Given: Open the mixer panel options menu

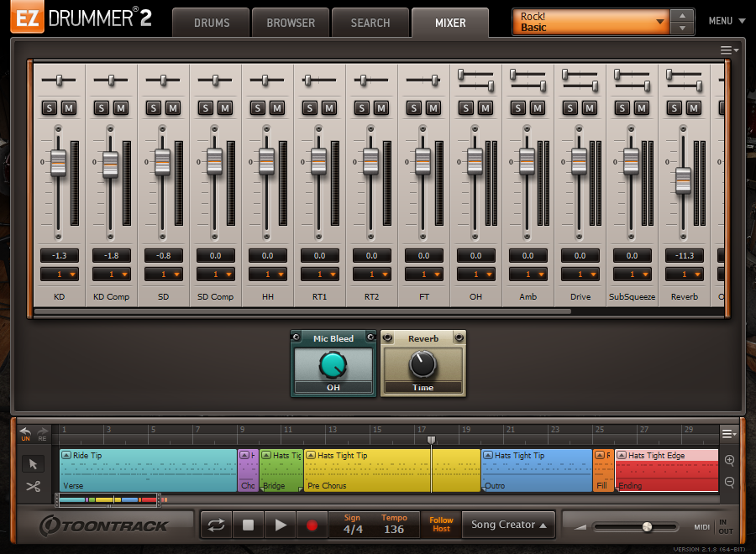Looking at the screenshot, I should coord(729,50).
